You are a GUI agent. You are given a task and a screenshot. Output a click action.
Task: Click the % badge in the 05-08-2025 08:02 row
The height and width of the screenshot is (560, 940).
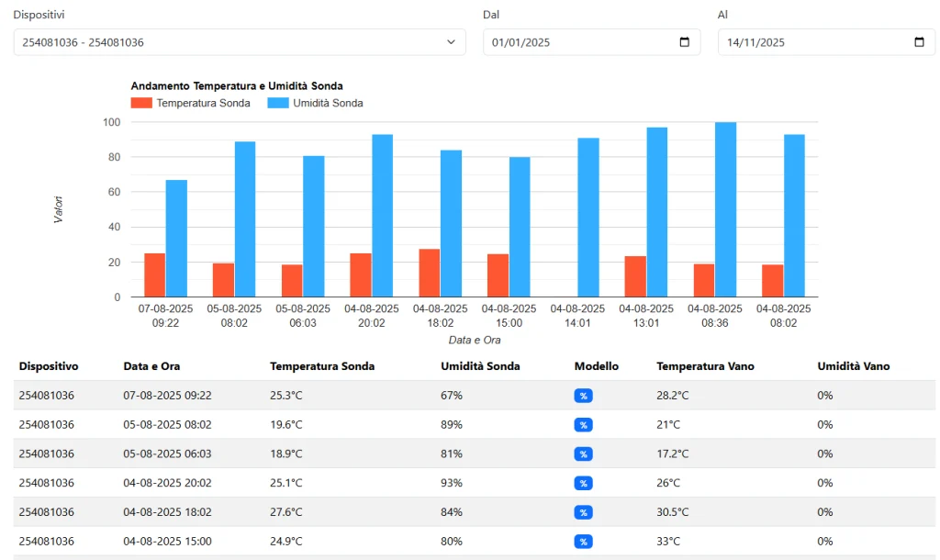click(583, 425)
